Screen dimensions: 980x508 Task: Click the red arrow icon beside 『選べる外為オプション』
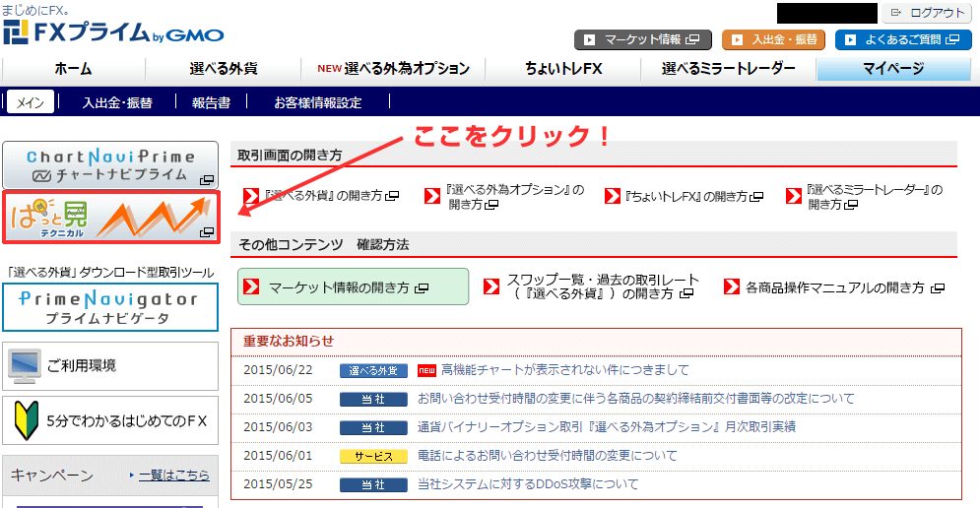pyautogui.click(x=431, y=196)
